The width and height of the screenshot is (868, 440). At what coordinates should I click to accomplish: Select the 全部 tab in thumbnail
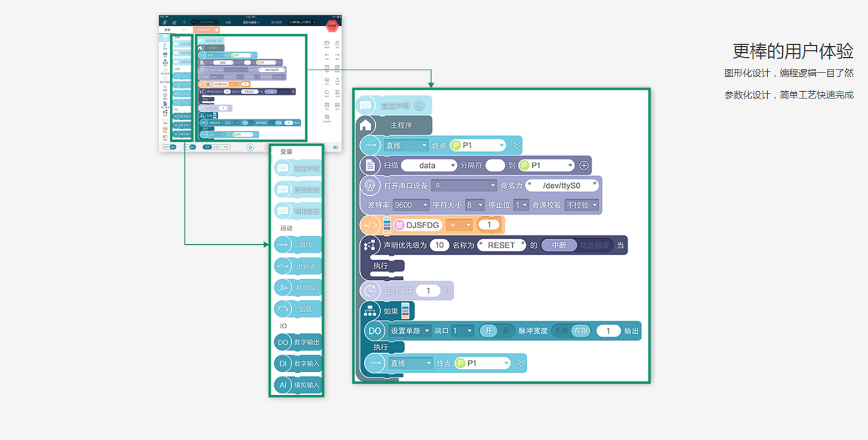tap(167, 29)
